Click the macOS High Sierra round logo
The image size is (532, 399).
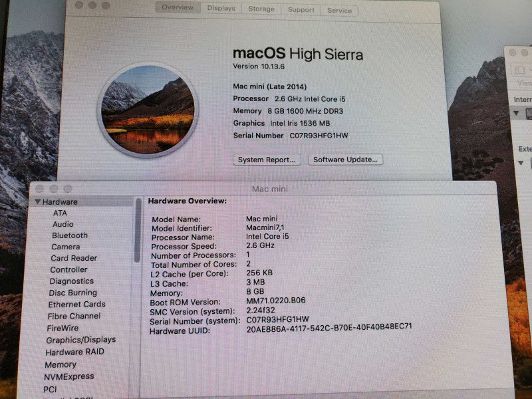click(148, 110)
